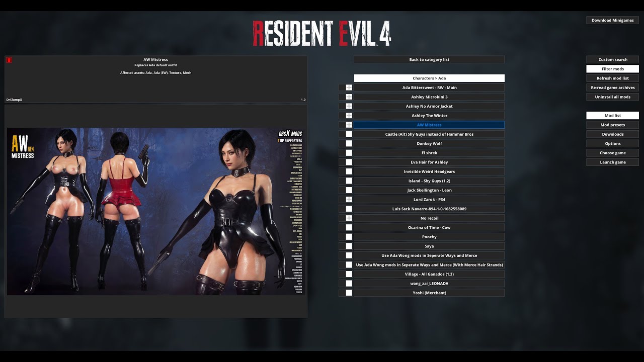Expand options for Ada Bittersweet - RW - Main
This screenshot has height=362, width=644.
pos(349,87)
